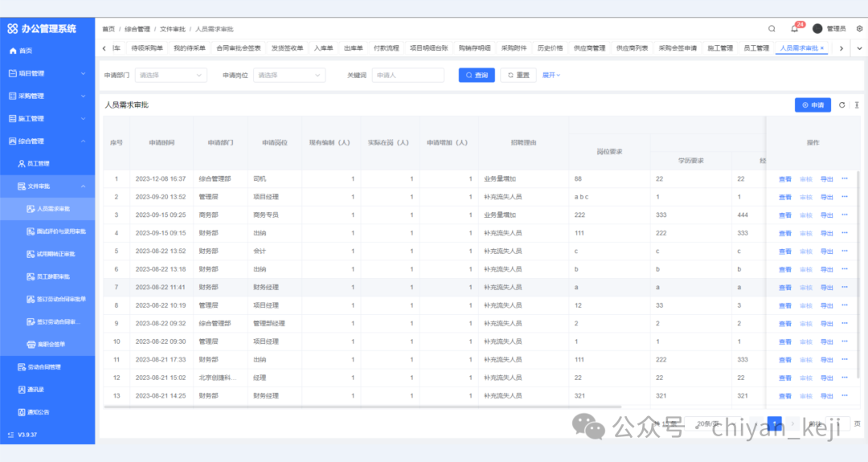This screenshot has height=462, width=868.
Task: Collapse the sidebar using bottom-left icon
Action: pos(11,435)
